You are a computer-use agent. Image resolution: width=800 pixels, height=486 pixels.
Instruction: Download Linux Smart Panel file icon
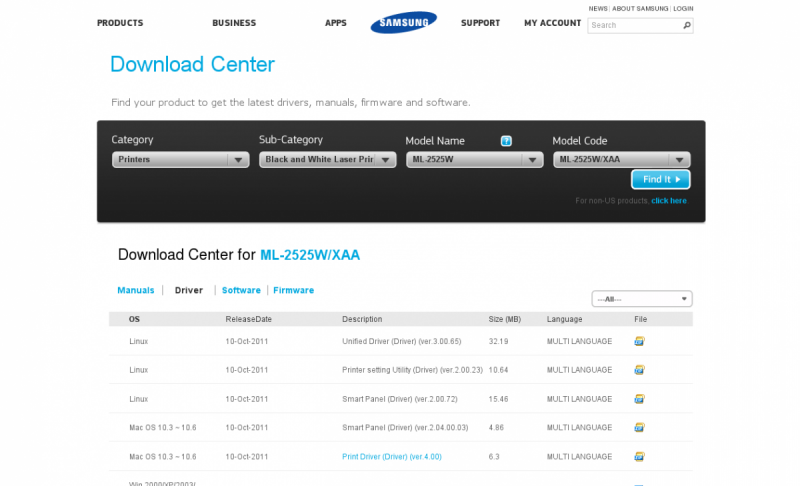click(639, 399)
